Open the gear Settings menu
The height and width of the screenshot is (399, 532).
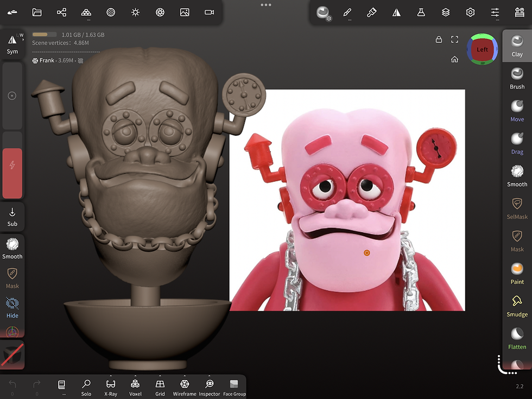click(470, 13)
